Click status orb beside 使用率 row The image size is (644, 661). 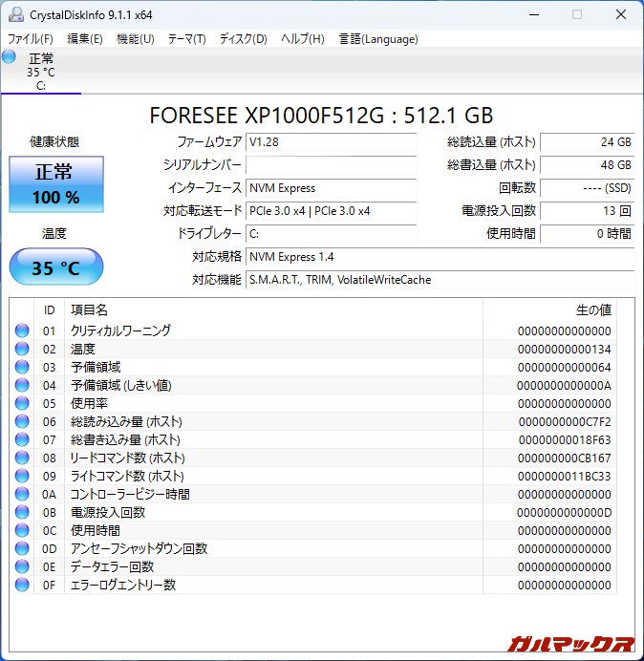pyautogui.click(x=22, y=404)
